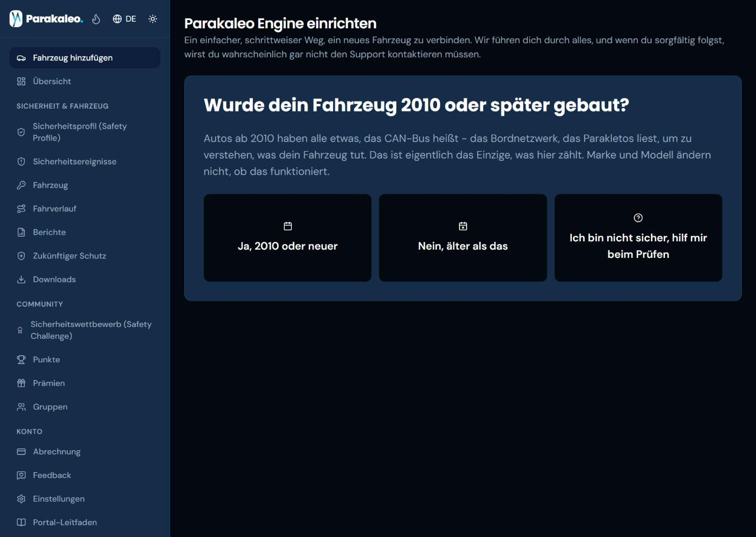
Task: Navigate to Downloads in the sidebar
Action: pyautogui.click(x=84, y=280)
